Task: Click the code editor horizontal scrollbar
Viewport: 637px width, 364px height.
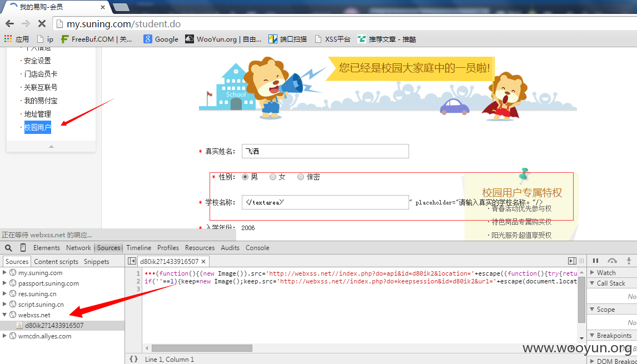Action: click(x=202, y=348)
